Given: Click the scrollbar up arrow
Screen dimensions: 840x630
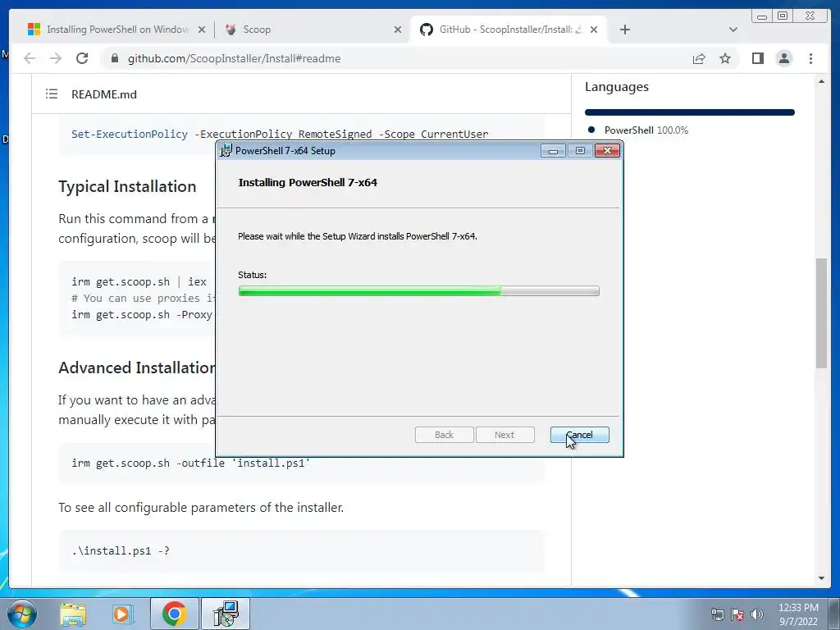Looking at the screenshot, I should pyautogui.click(x=821, y=81).
